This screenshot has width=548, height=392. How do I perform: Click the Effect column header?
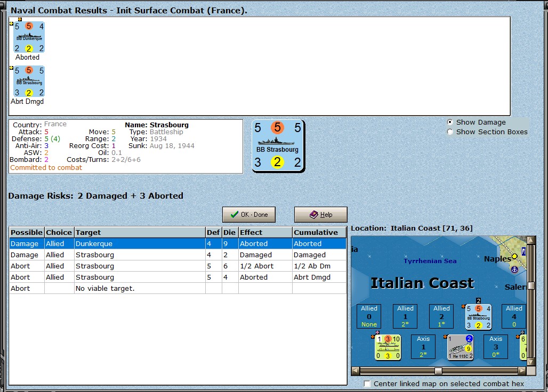coord(265,232)
